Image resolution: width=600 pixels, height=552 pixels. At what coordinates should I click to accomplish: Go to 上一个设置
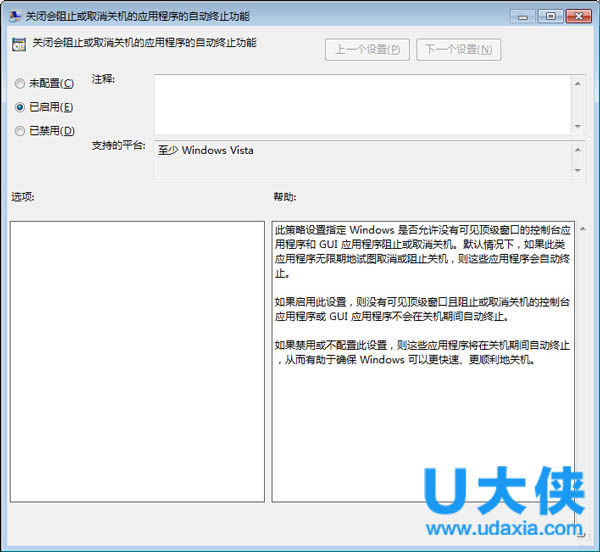pyautogui.click(x=367, y=49)
